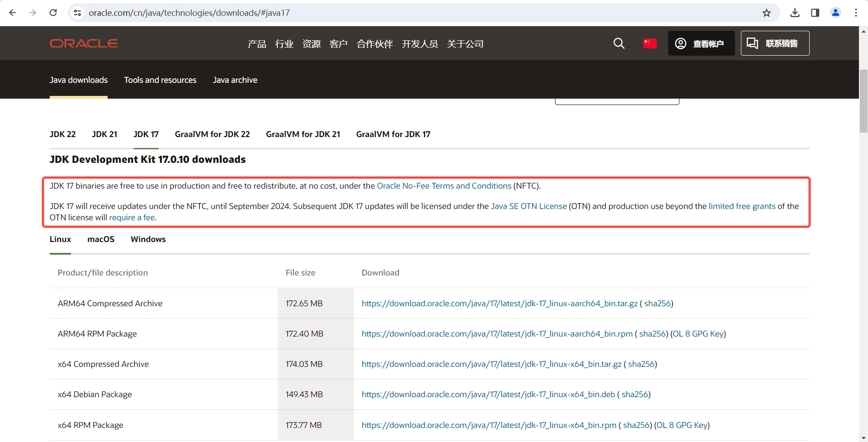Open the Oracle site search magnifier
The height and width of the screenshot is (442, 868).
[618, 43]
